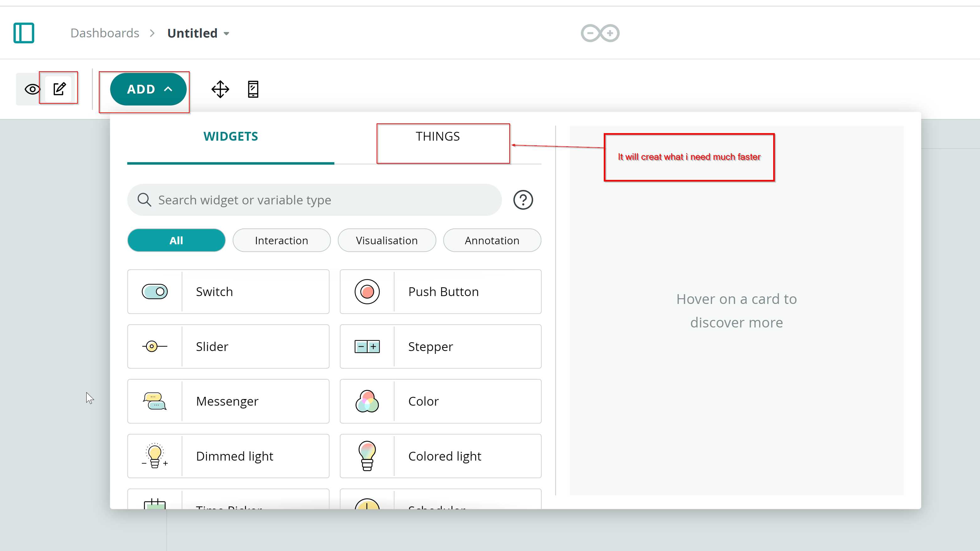Click the Switch toggle icon
Viewport: 980px width, 551px height.
[154, 291]
